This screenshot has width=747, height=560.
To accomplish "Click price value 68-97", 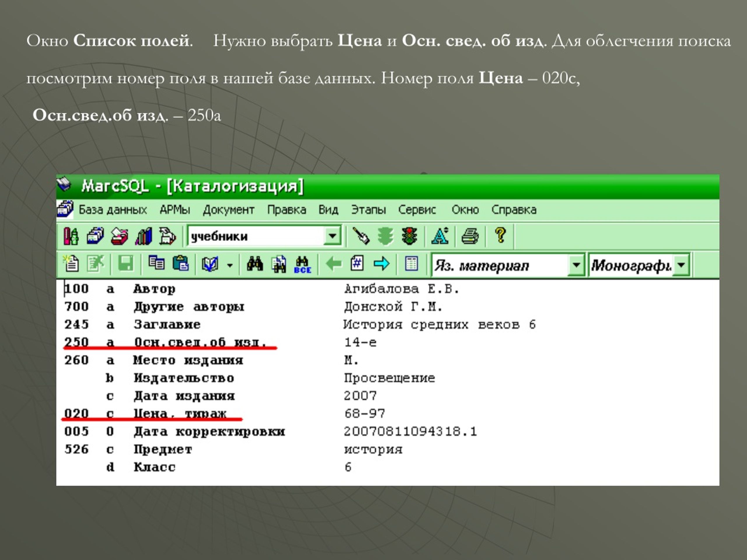I will (364, 414).
